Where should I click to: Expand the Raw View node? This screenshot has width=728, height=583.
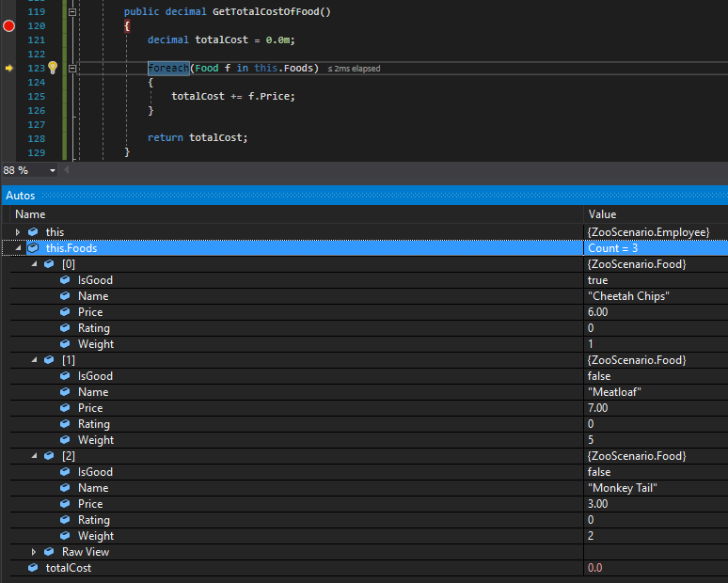pyautogui.click(x=34, y=552)
